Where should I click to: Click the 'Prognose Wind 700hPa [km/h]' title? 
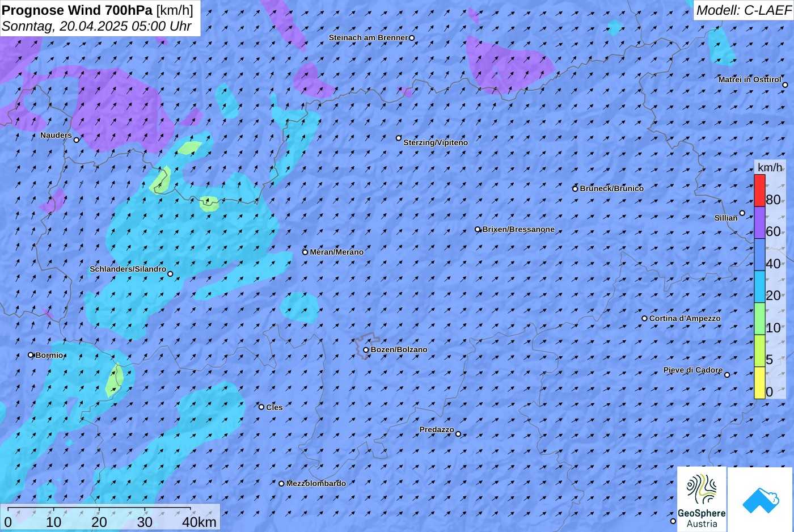[98, 10]
